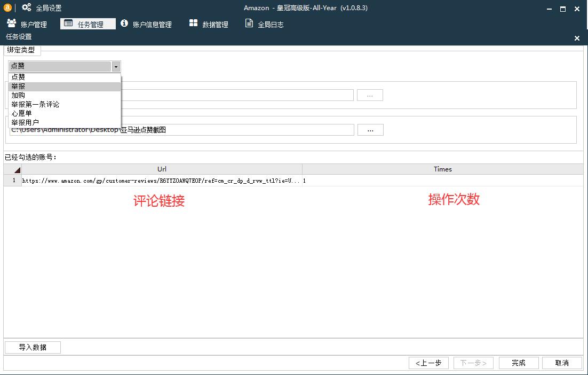
Task: Select 举报用户 option
Action: [x=65, y=122]
